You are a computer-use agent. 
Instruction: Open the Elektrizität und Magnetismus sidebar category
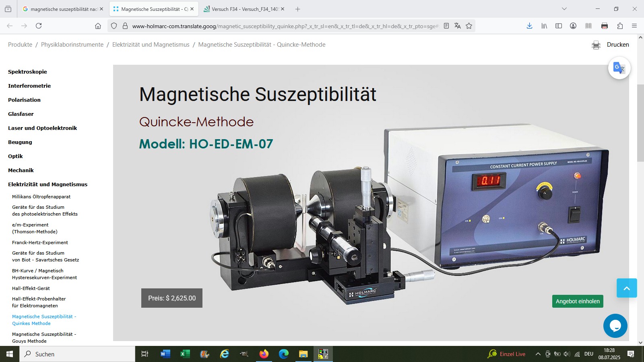(47, 184)
